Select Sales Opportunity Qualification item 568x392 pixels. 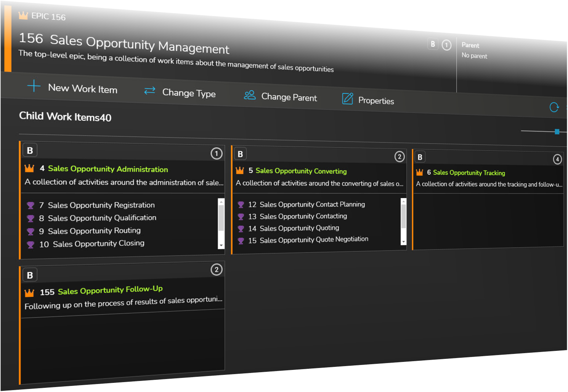[x=102, y=218]
